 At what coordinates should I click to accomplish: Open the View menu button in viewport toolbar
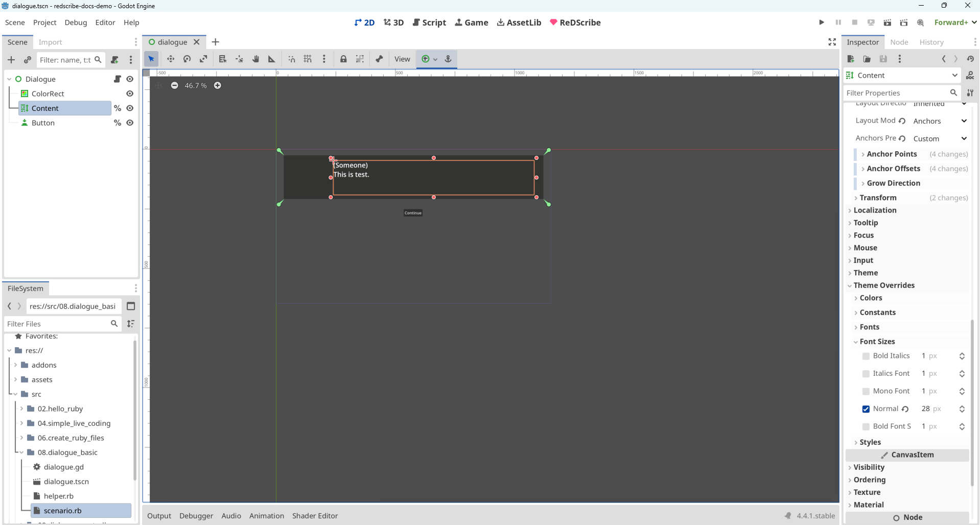point(402,59)
